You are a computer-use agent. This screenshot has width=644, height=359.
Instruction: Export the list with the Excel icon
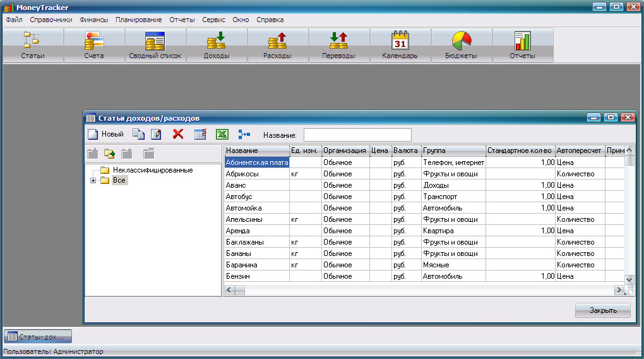[x=222, y=134]
